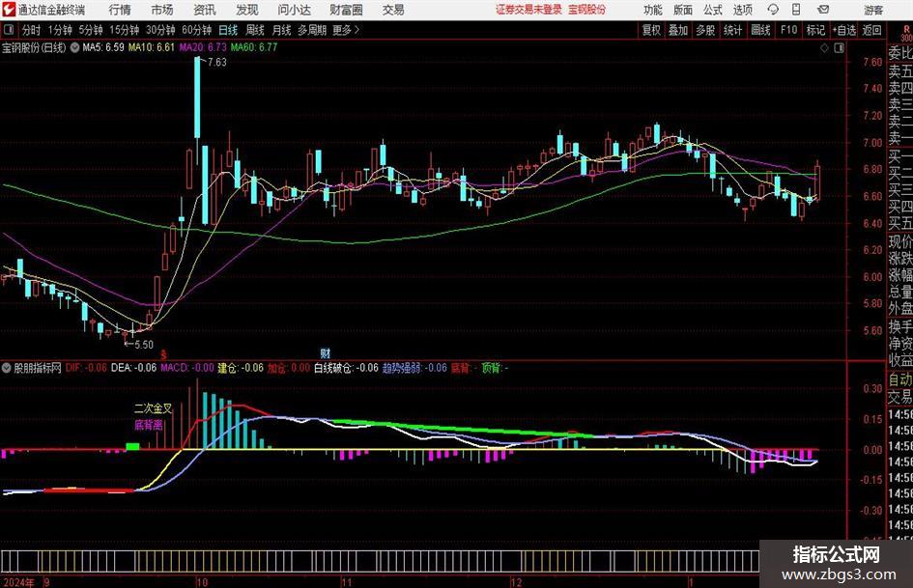Expand 更多 period options
This screenshot has width=913, height=588.
[x=346, y=30]
